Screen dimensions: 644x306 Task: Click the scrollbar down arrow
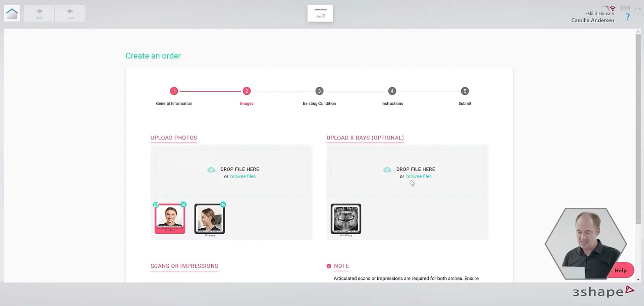click(x=638, y=279)
